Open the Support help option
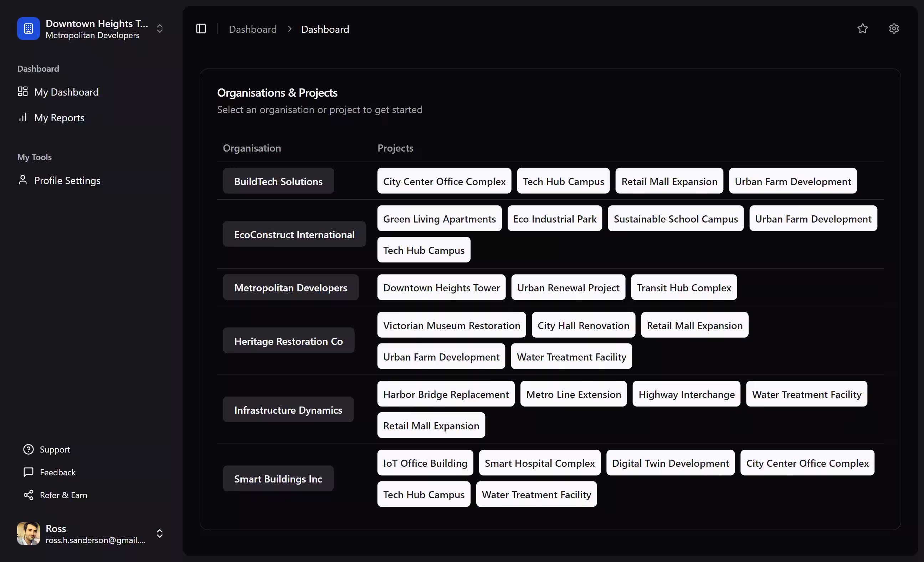924x562 pixels. coord(55,449)
